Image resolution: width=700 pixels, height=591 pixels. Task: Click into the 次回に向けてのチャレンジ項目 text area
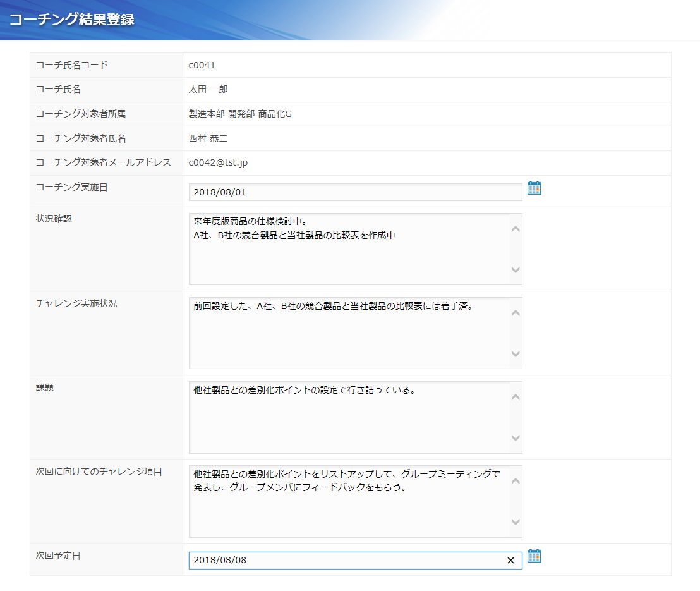coord(349,501)
